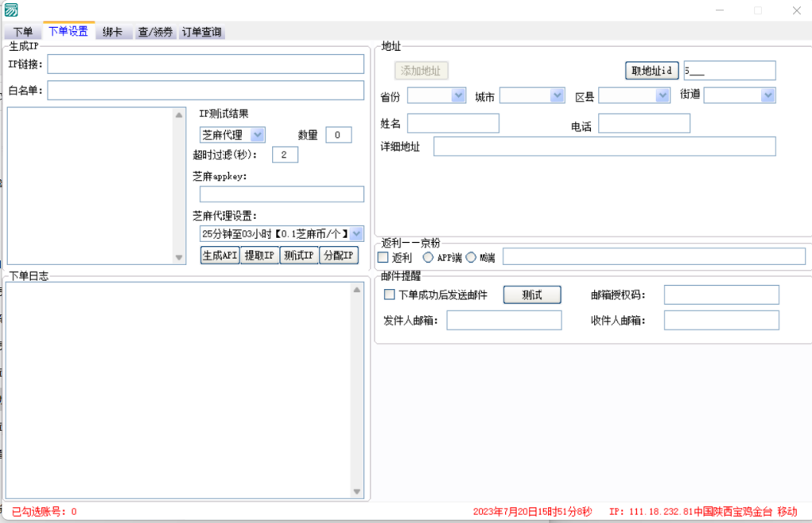Select the 查/领券 tab
The width and height of the screenshot is (812, 523).
tap(155, 32)
